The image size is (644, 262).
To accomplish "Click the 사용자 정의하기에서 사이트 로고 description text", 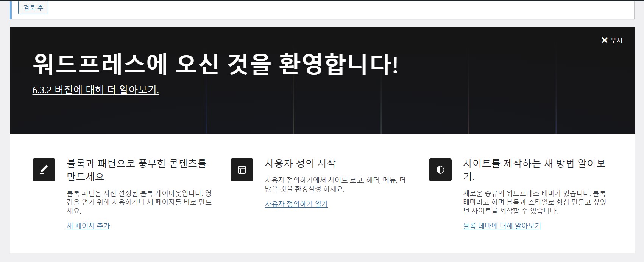I will click(335, 184).
